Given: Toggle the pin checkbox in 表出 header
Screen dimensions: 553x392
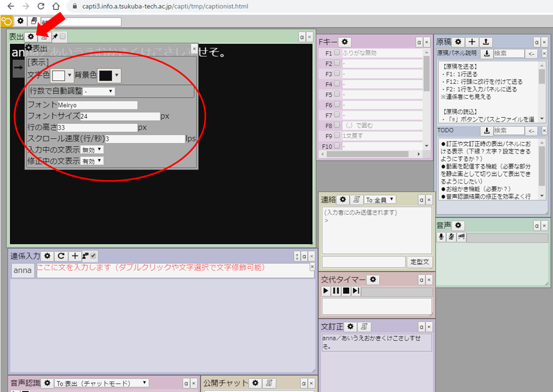Looking at the screenshot, I should 63,36.
